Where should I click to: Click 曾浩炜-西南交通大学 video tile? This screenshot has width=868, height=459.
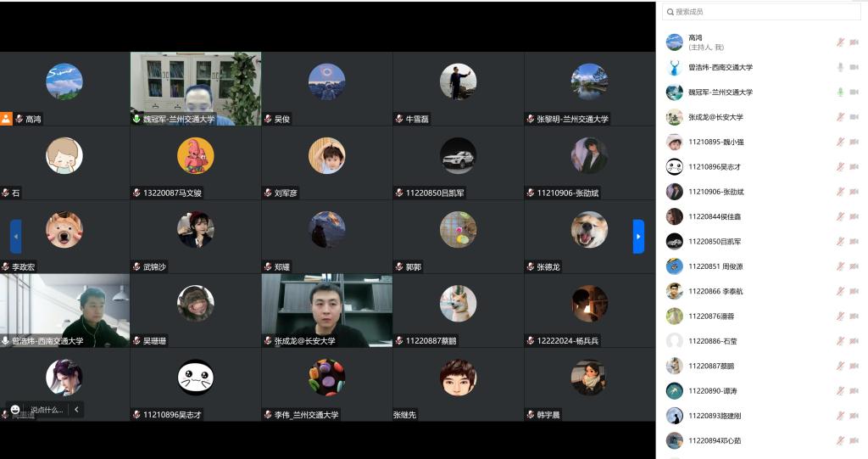65,310
